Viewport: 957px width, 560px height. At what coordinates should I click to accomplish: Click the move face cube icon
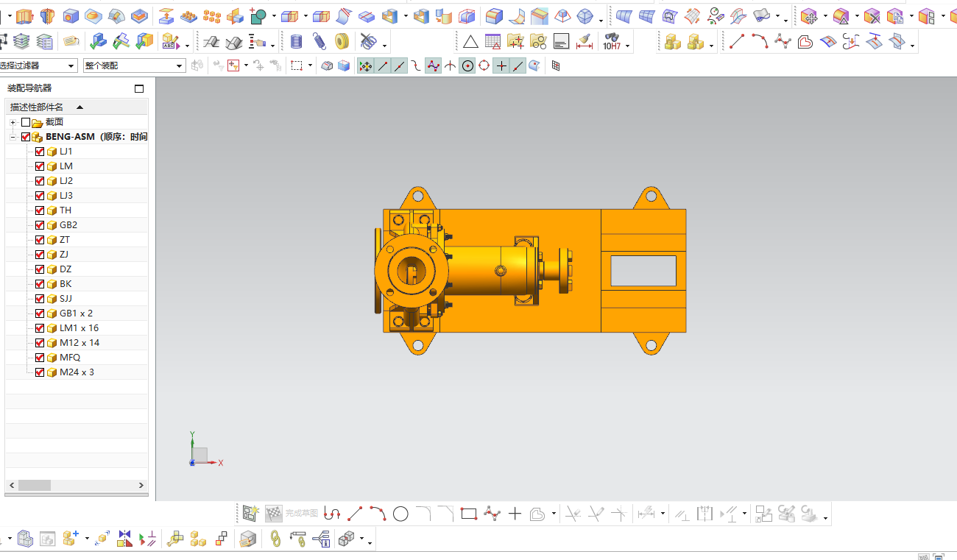[808, 15]
